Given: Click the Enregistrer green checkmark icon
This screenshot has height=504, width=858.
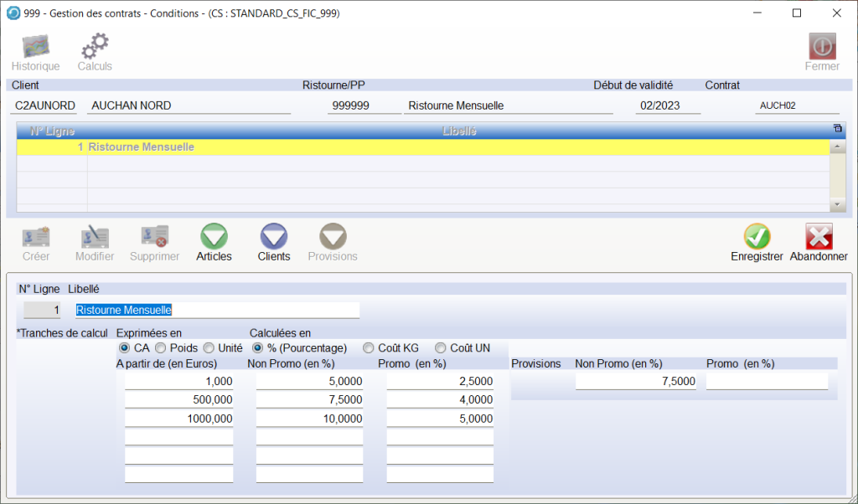Looking at the screenshot, I should (757, 237).
